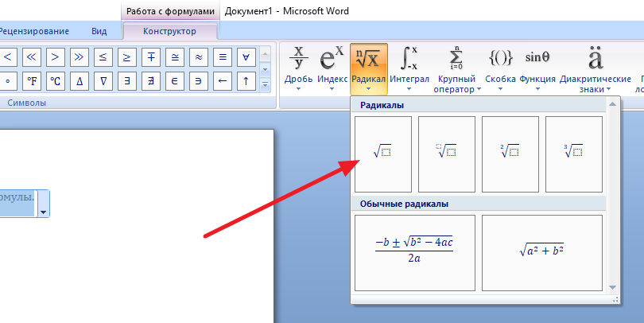Switch to the Вид (View) tab
Screen dimensions: 644x323
99,31
